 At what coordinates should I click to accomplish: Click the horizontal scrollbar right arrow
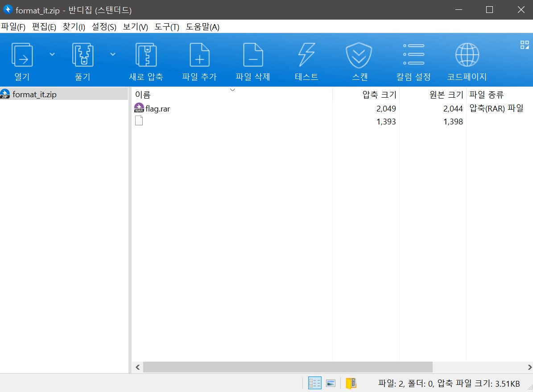[529, 367]
